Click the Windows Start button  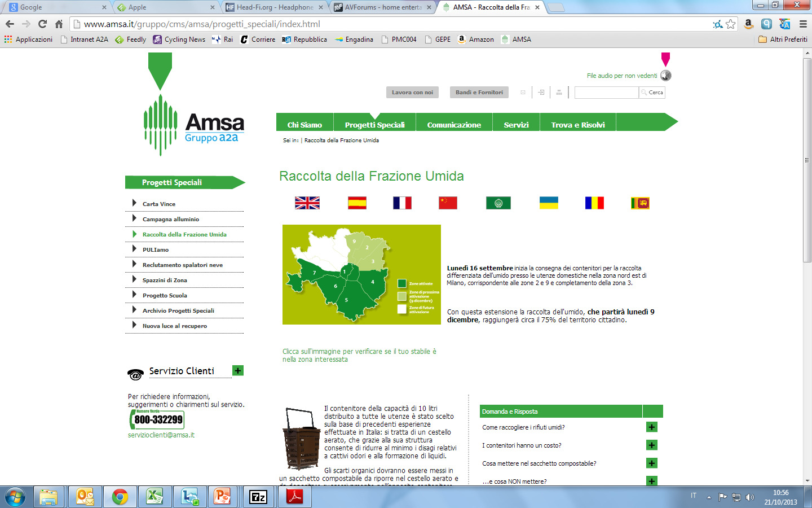click(x=15, y=497)
